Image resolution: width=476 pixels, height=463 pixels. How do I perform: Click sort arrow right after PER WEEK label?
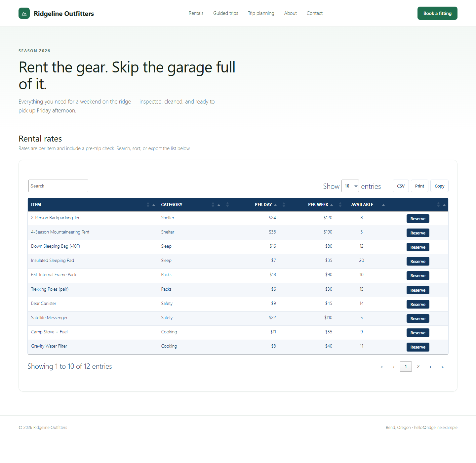pyautogui.click(x=332, y=205)
